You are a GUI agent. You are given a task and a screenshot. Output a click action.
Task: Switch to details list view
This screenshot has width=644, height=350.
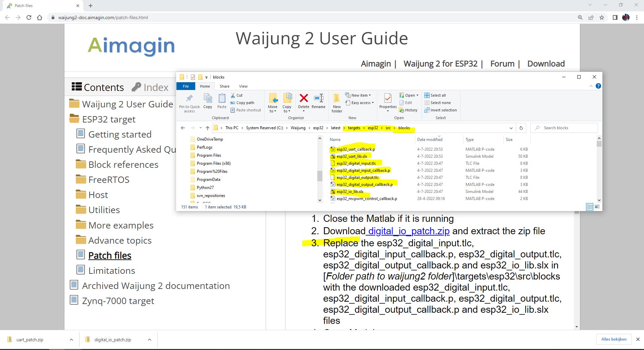[x=589, y=207]
